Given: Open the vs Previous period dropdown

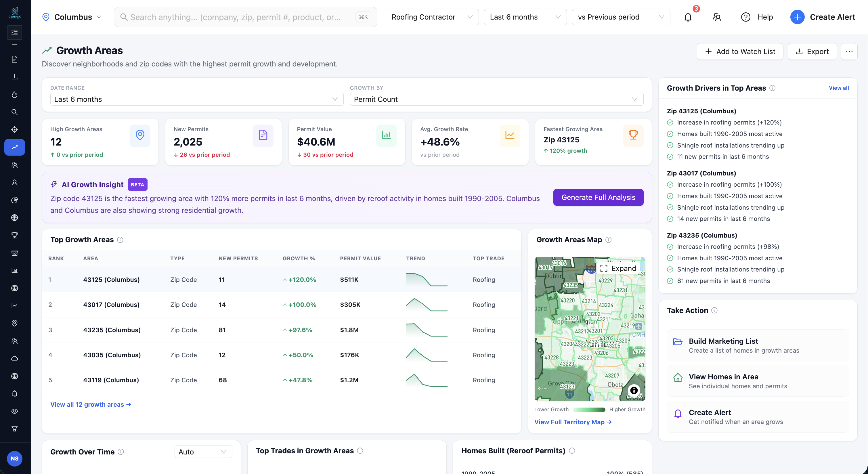Looking at the screenshot, I should pos(621,17).
